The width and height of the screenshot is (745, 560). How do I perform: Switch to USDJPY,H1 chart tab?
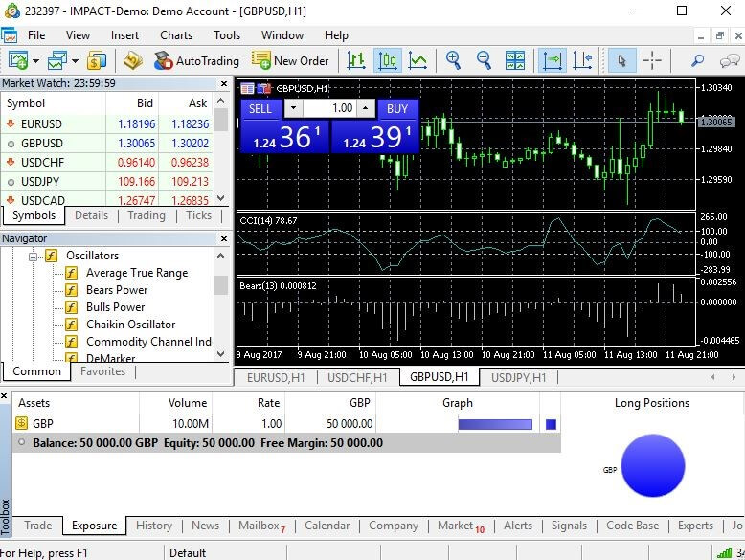(x=518, y=377)
